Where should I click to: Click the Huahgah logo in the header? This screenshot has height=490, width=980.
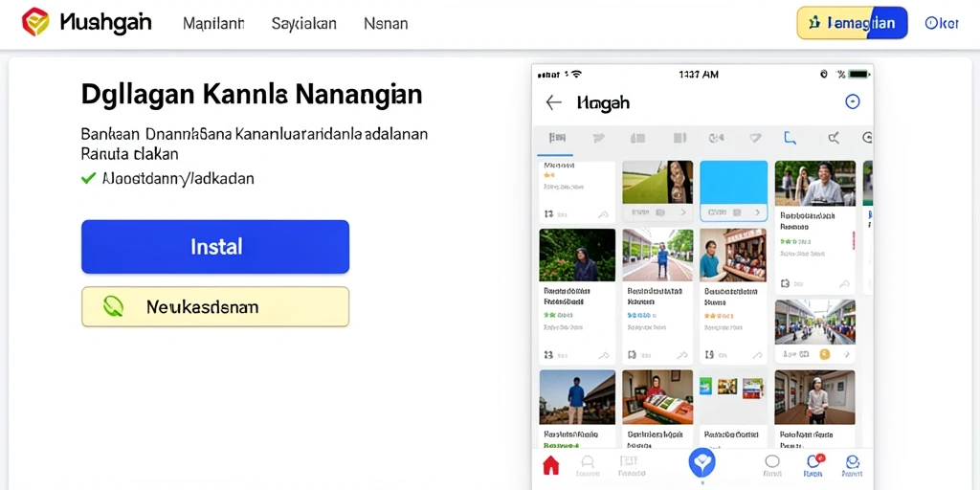pos(86,23)
